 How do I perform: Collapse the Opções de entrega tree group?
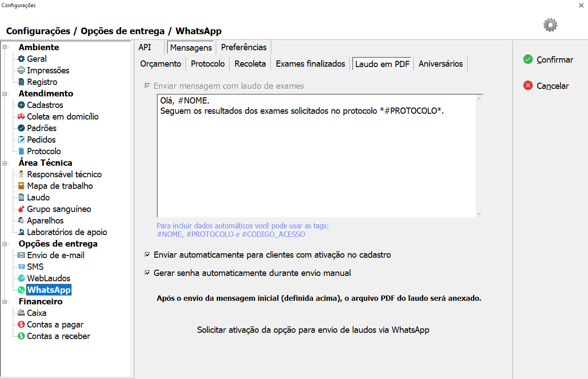pos(5,243)
